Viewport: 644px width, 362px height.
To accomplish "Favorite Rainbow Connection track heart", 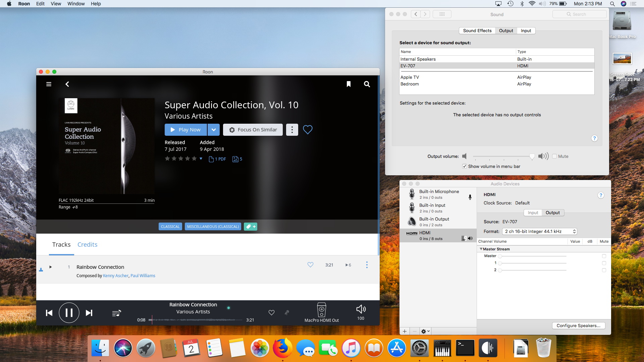I will (x=310, y=265).
